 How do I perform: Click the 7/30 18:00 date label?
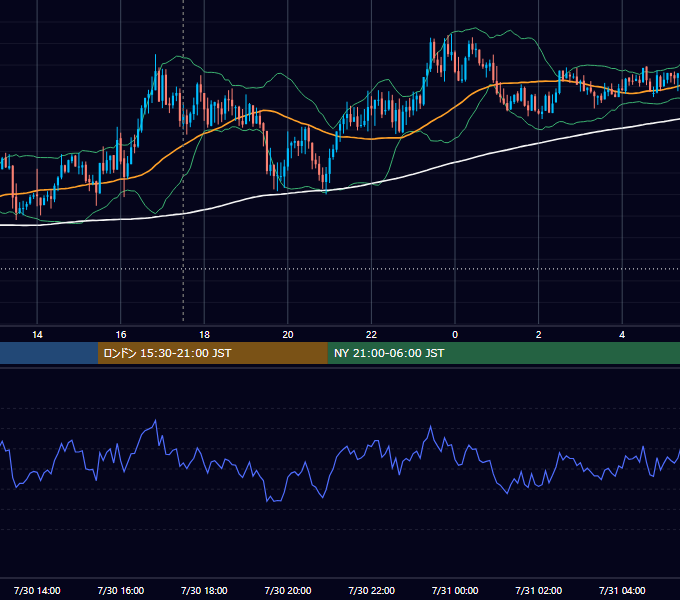pyautogui.click(x=204, y=590)
